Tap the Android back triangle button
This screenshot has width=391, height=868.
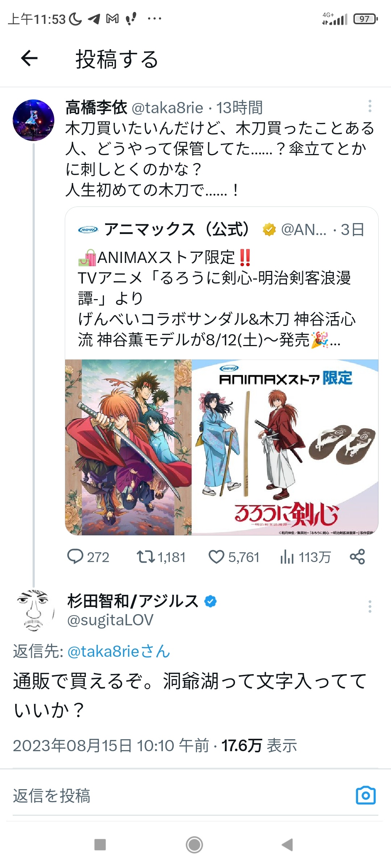[x=287, y=844]
